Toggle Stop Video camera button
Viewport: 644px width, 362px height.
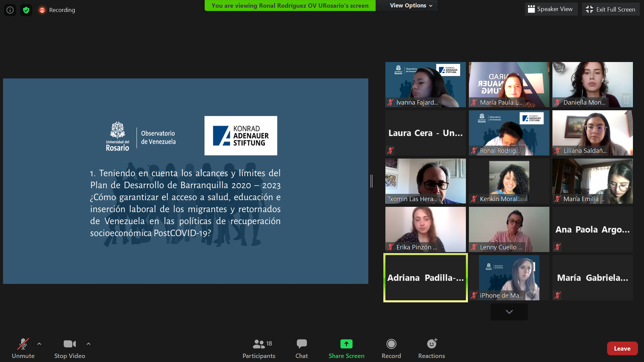[69, 349]
